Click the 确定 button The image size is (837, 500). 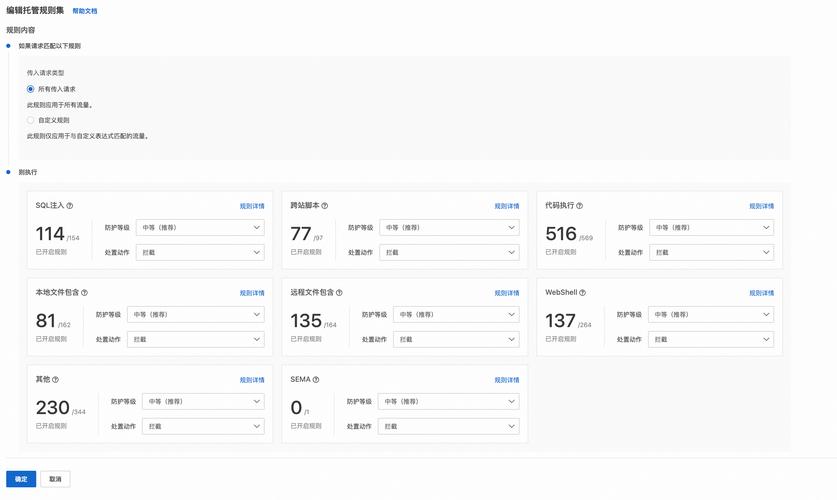tap(21, 479)
